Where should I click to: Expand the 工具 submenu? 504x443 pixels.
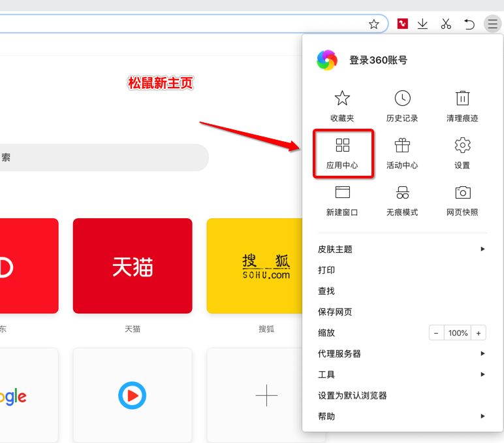pos(402,374)
